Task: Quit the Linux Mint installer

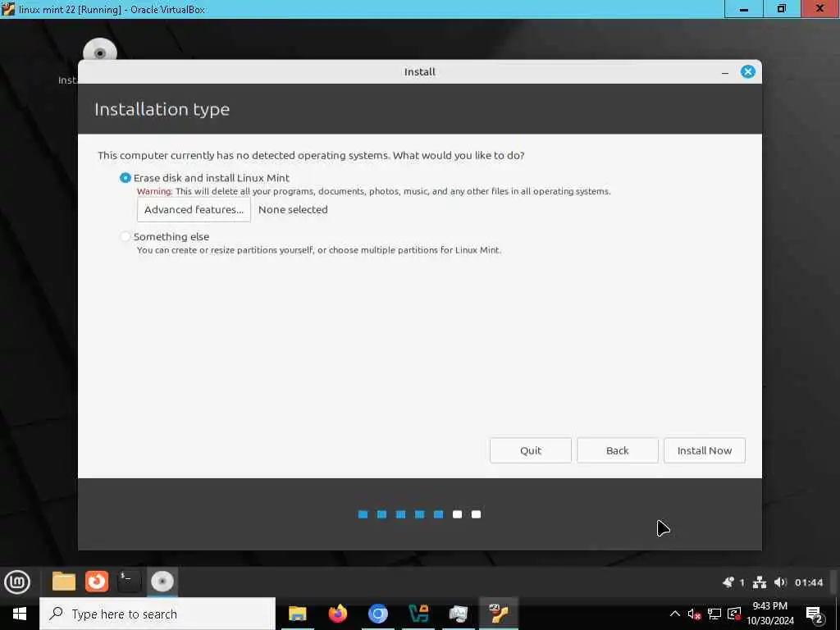Action: [x=531, y=450]
